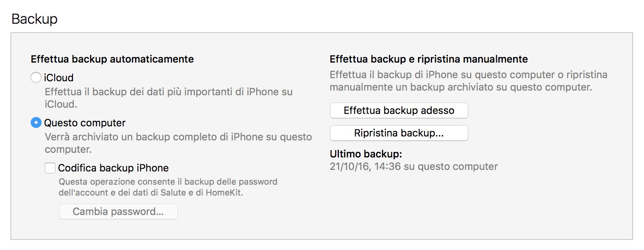This screenshot has width=644, height=250.
Task: Enable the Codifica backup iPhone checkbox
Action: tap(50, 168)
